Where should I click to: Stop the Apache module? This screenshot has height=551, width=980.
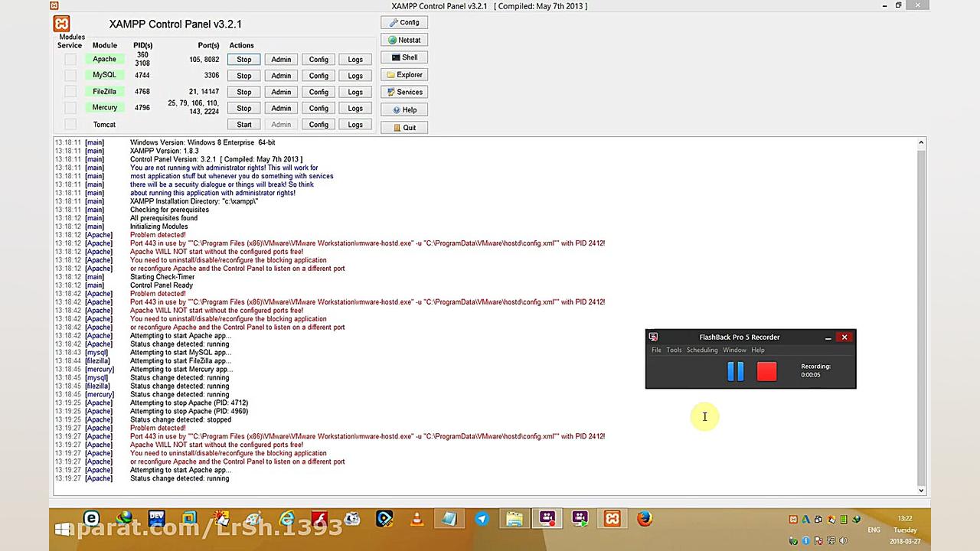click(x=243, y=59)
